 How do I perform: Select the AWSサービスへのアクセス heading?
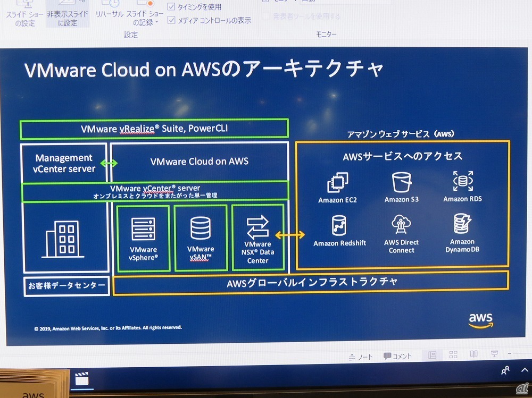[402, 156]
